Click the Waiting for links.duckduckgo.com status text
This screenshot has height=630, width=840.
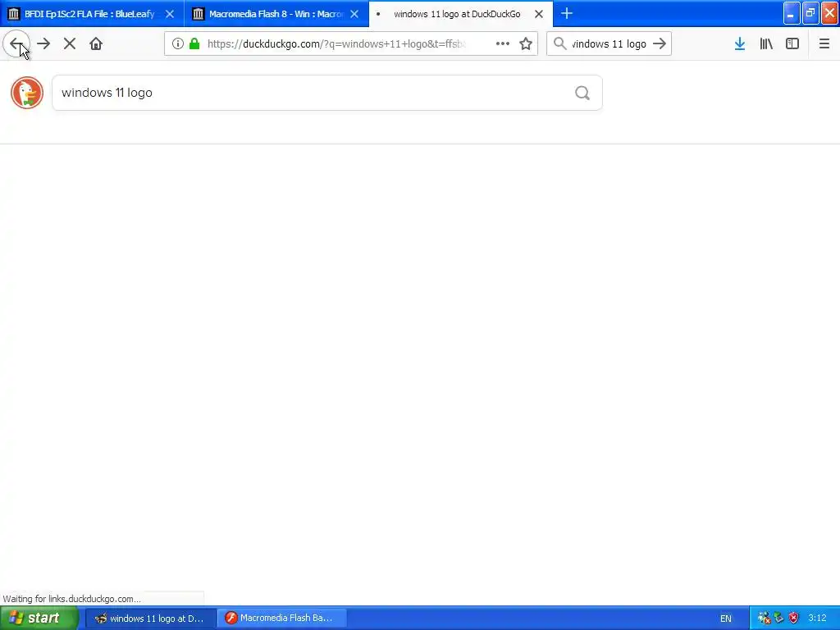click(72, 599)
